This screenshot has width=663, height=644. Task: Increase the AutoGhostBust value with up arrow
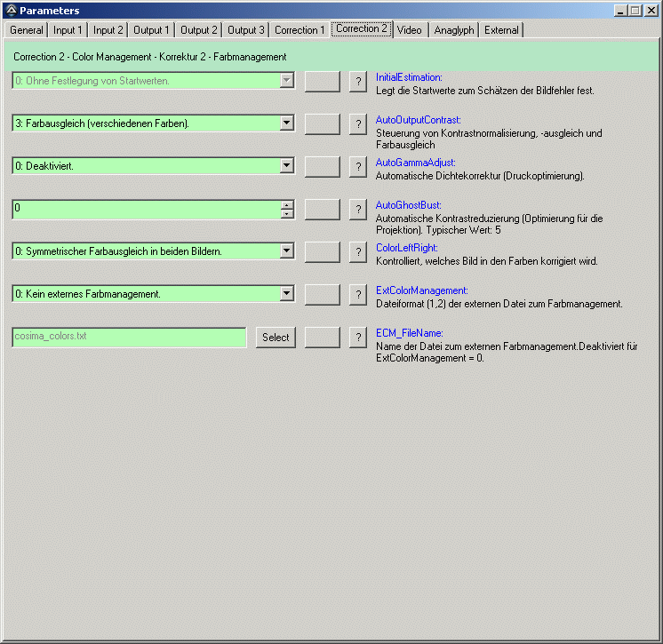[286, 205]
